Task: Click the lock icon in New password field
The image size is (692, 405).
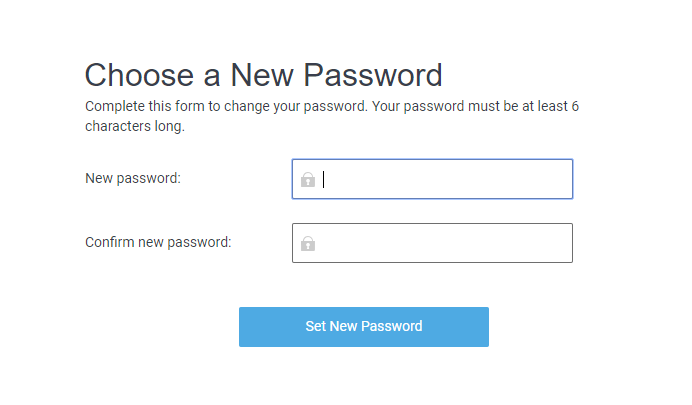Action: (x=308, y=180)
